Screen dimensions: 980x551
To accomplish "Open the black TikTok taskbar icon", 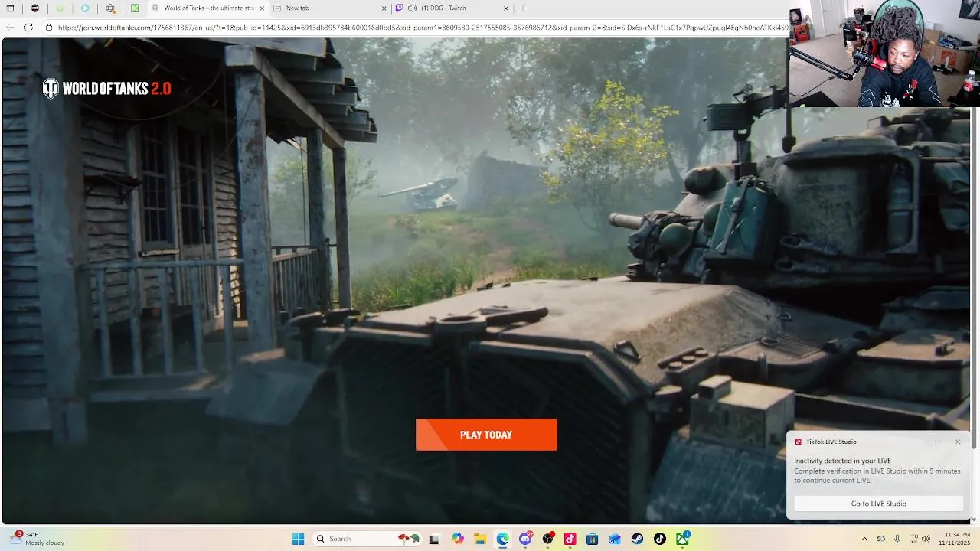I will coord(660,539).
